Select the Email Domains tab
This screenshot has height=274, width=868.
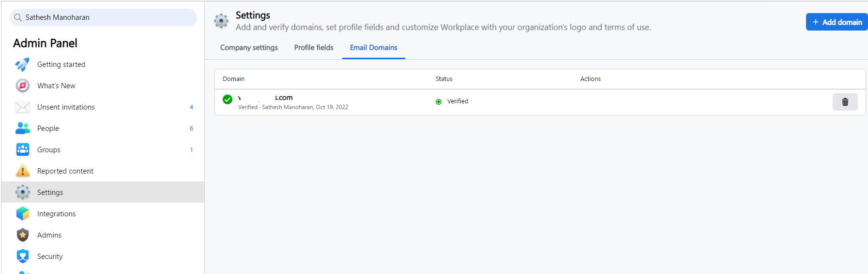click(x=373, y=48)
